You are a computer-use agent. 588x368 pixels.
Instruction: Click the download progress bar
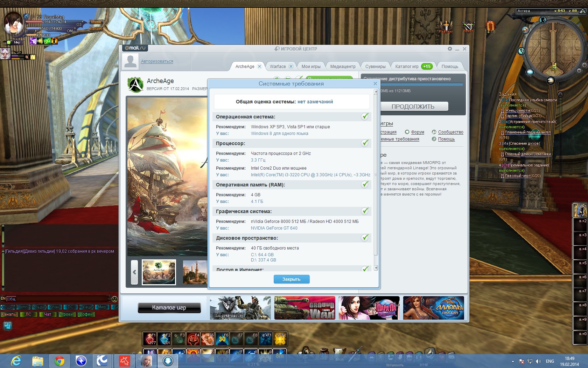pyautogui.click(x=421, y=84)
